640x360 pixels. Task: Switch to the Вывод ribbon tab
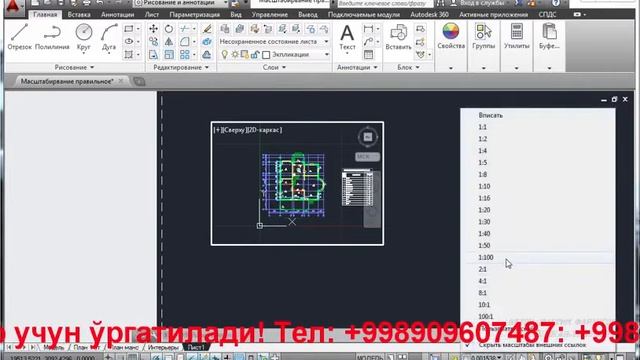click(308, 14)
